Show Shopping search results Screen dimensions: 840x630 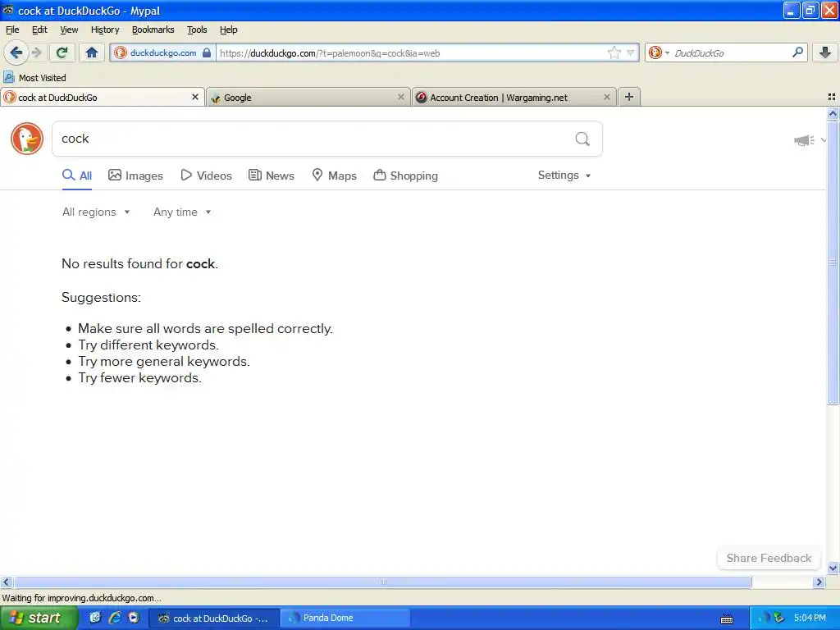tap(405, 176)
